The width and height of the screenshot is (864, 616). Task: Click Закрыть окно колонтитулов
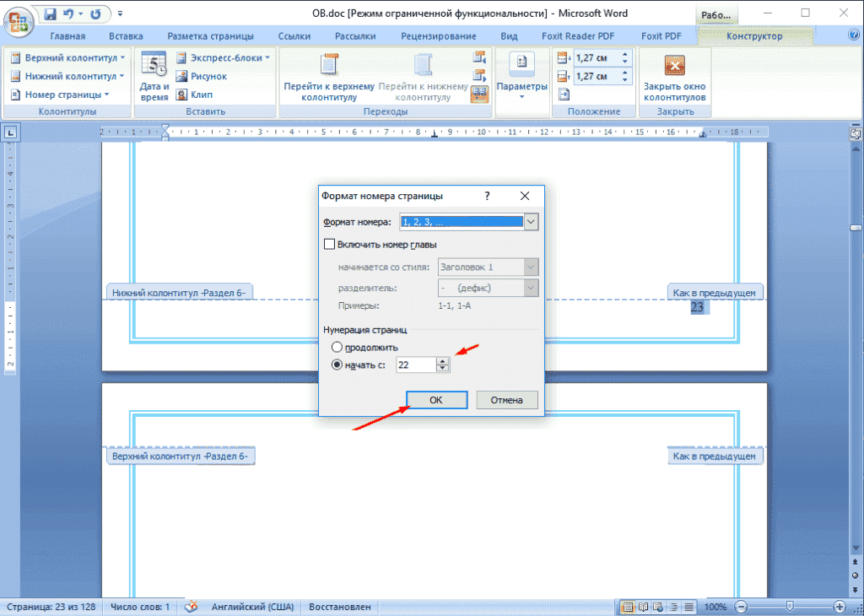(x=674, y=77)
